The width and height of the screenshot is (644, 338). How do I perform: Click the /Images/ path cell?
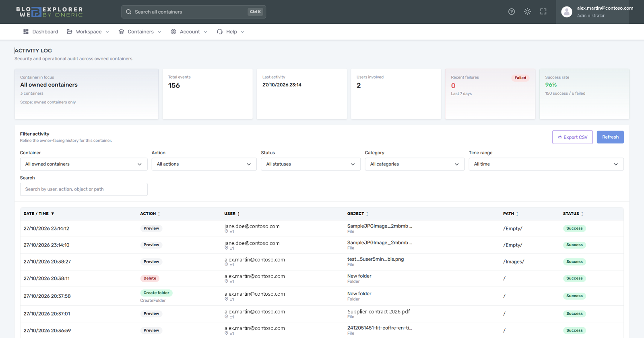pyautogui.click(x=514, y=261)
